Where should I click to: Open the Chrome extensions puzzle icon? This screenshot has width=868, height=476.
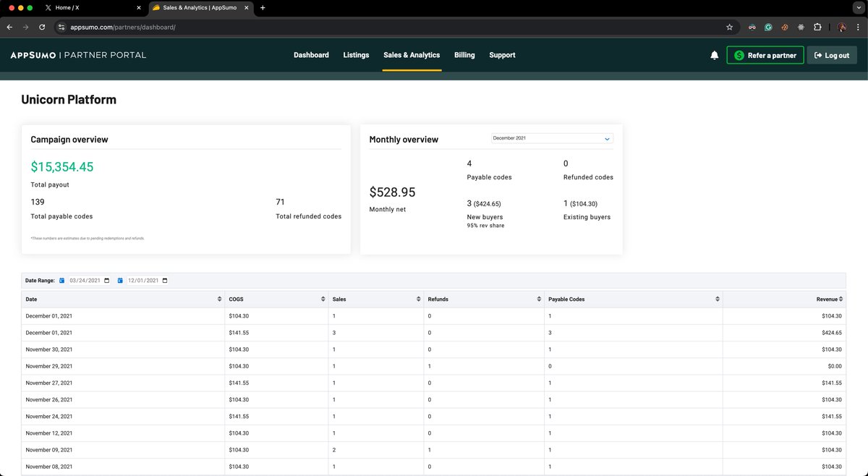[x=817, y=27]
